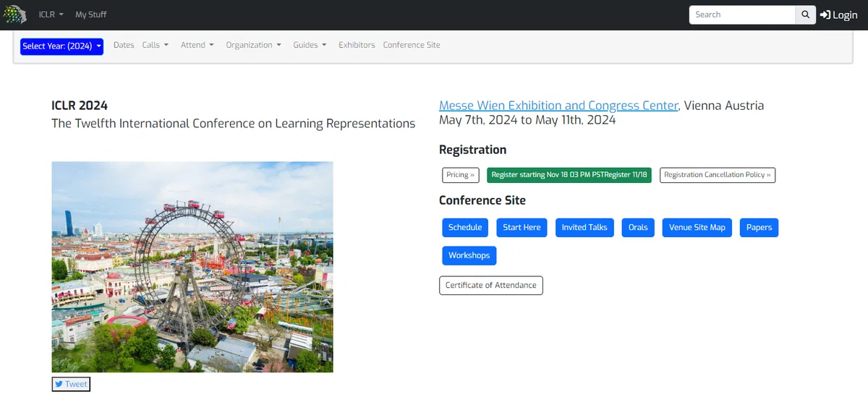Image resolution: width=868 pixels, height=397 pixels.
Task: Click the Pricing » button
Action: (461, 175)
